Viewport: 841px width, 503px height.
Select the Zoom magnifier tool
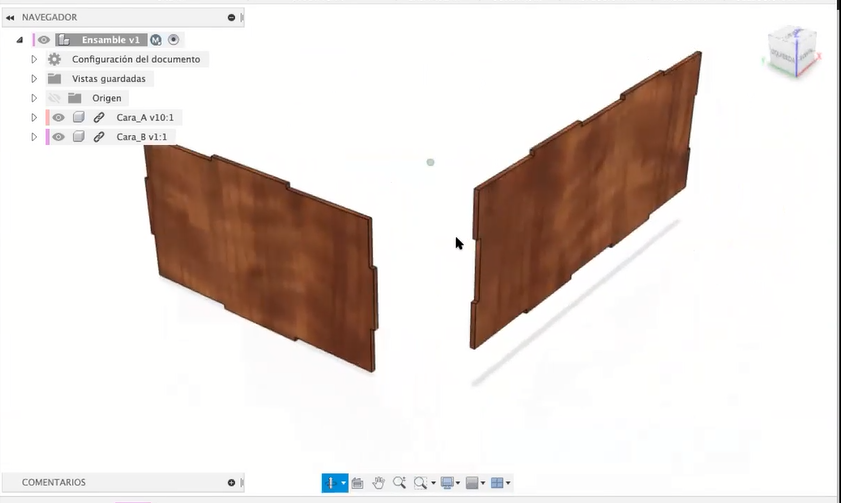(399, 483)
